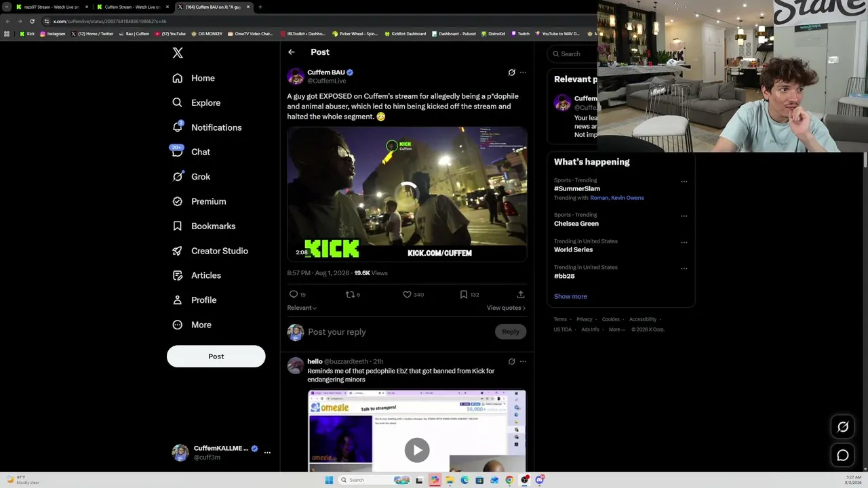Open Creator Studio from the sidebar
This screenshot has width=868, height=488.
210,251
